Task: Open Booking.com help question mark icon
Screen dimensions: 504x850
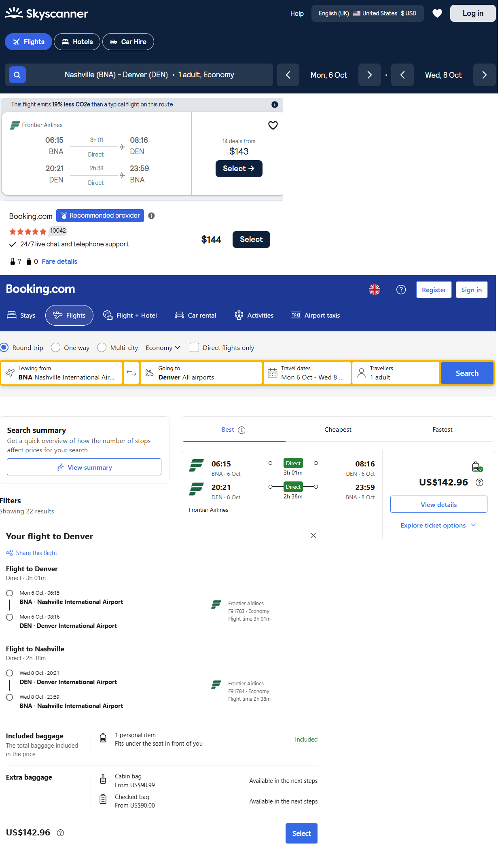Action: click(401, 290)
